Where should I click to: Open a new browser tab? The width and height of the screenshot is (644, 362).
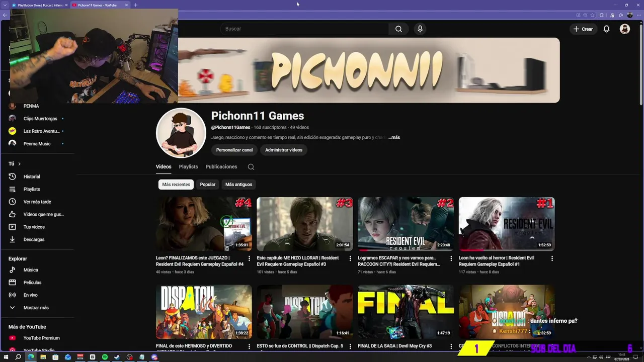135,5
